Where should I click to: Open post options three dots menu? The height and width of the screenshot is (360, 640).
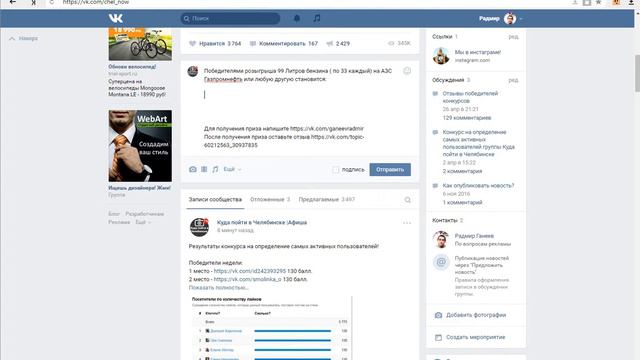tap(407, 223)
